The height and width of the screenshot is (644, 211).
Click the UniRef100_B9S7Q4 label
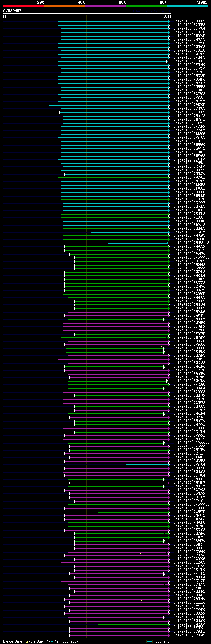pos(189,464)
